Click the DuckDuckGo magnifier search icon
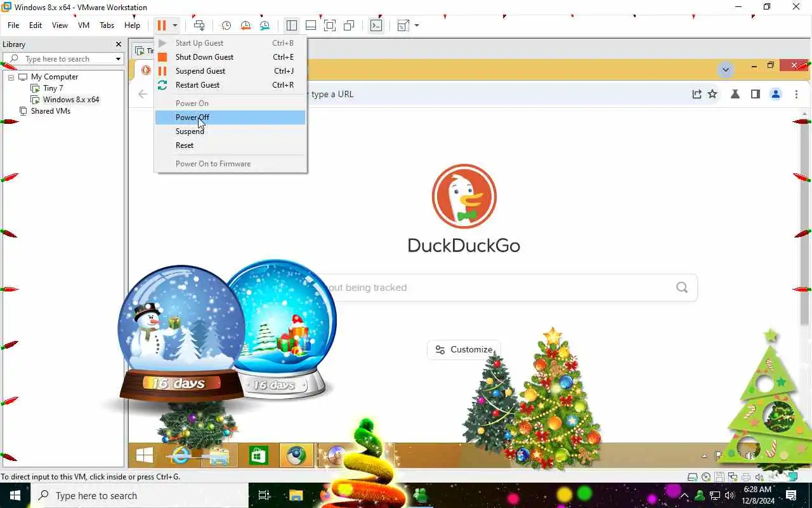Viewport: 812px width, 508px height. 682,288
